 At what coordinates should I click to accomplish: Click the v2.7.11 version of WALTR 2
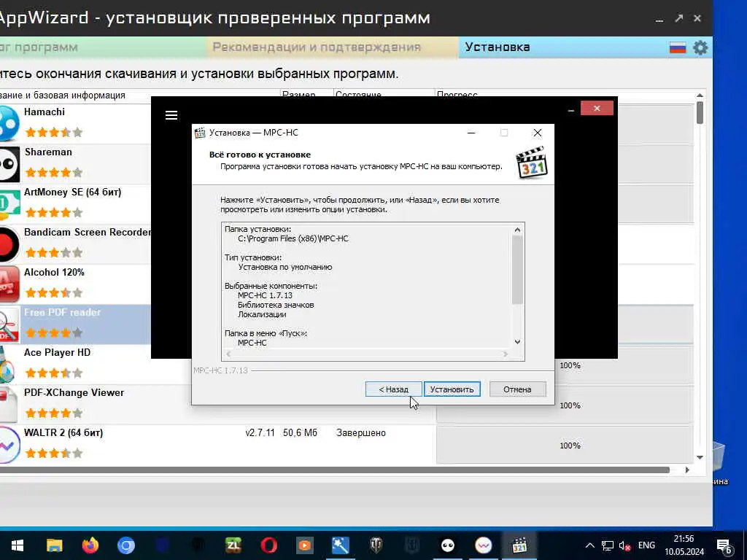pos(260,433)
